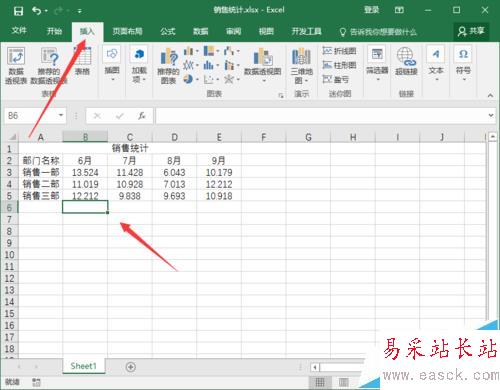Click cell containing 销售统计
Screen dimensions: 500x390
(x=130, y=148)
